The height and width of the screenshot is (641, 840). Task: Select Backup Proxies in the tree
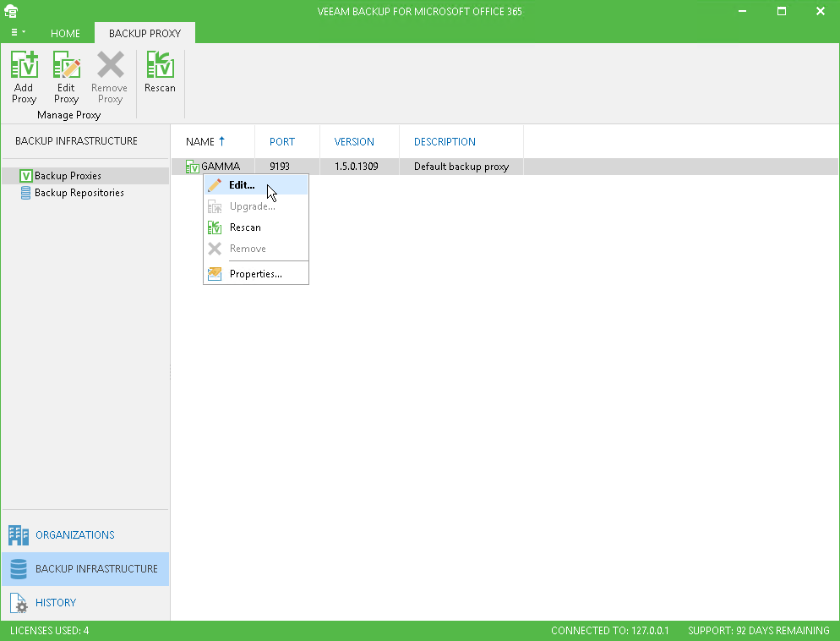point(68,176)
